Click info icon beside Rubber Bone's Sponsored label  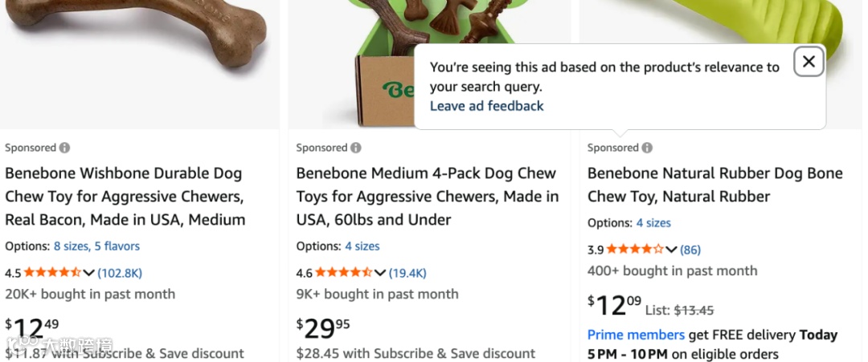[x=647, y=148]
